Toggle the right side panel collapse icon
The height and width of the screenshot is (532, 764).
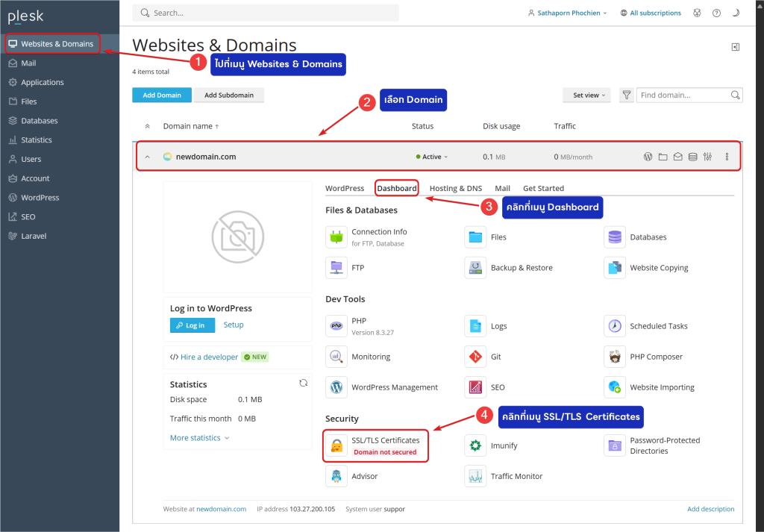[735, 47]
